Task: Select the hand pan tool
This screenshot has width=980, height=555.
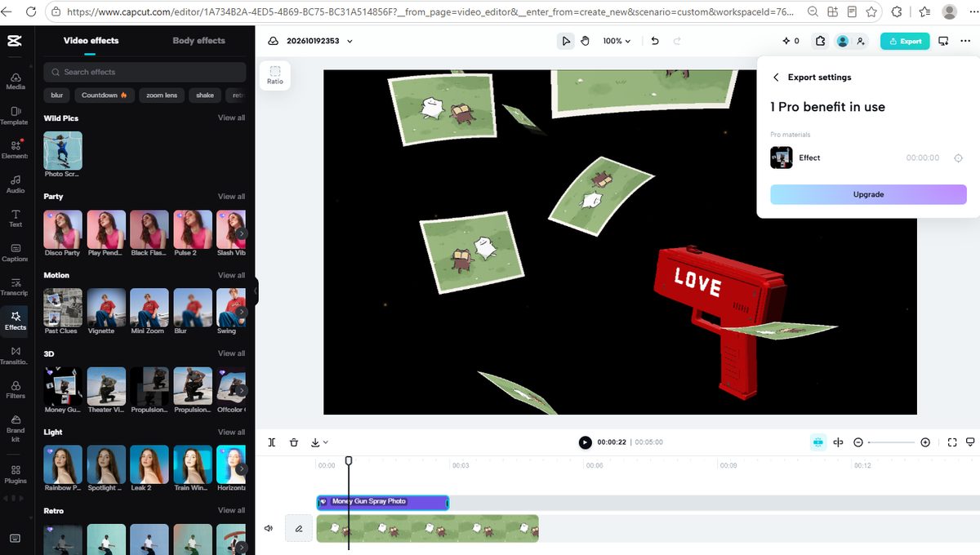Action: click(586, 41)
